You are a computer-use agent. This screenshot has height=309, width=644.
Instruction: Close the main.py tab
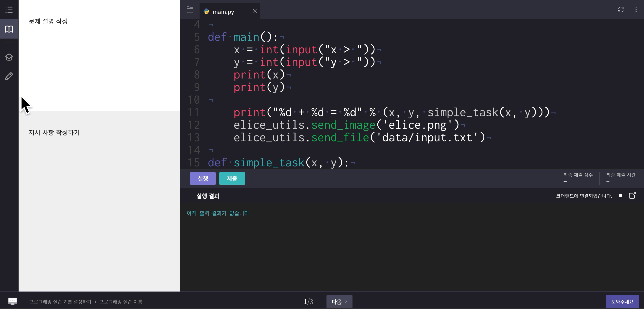click(255, 11)
